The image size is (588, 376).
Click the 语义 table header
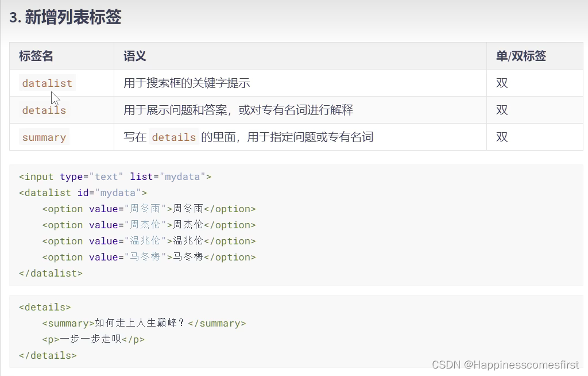click(131, 56)
